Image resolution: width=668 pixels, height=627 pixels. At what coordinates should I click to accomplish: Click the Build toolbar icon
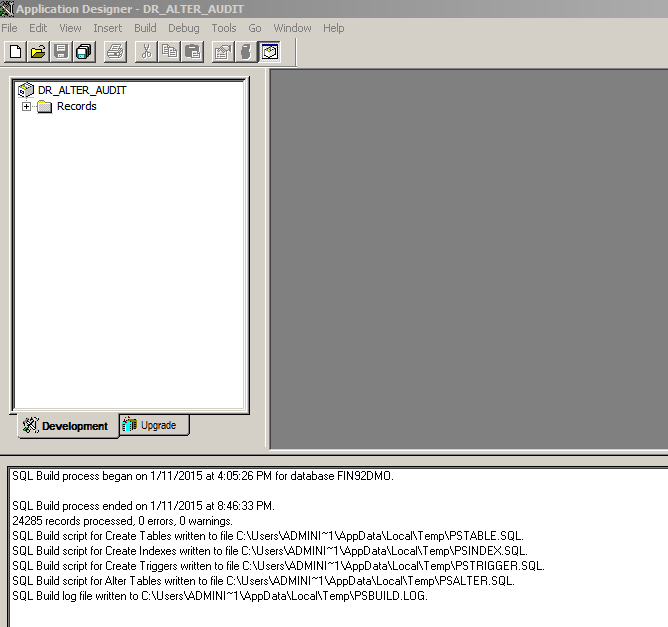click(246, 52)
